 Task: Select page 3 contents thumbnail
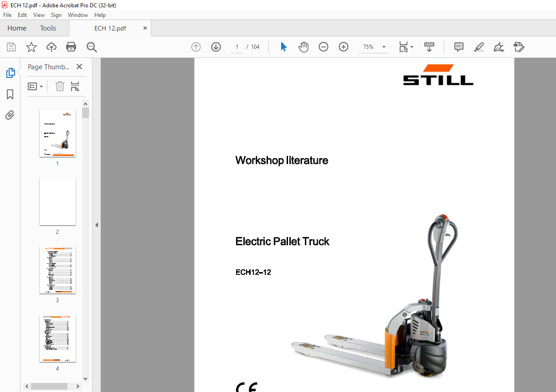click(x=57, y=270)
